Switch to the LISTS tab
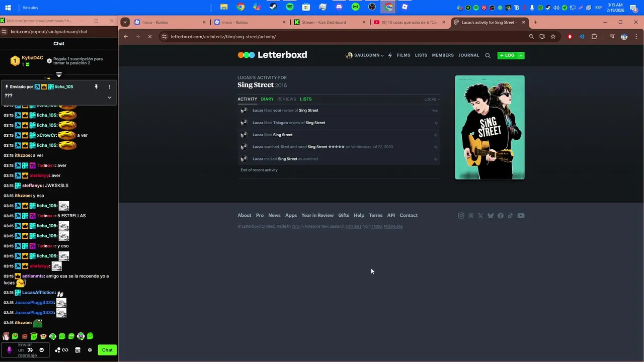The height and width of the screenshot is (362, 644). (x=306, y=99)
